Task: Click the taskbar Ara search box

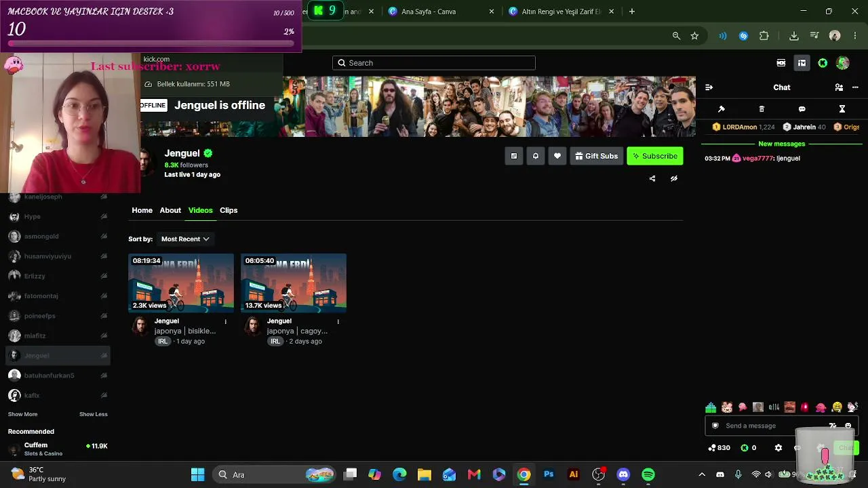Action: [275, 474]
